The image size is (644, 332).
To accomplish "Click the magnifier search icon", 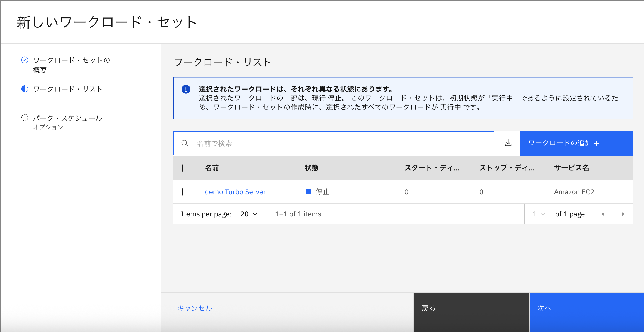I will click(185, 143).
